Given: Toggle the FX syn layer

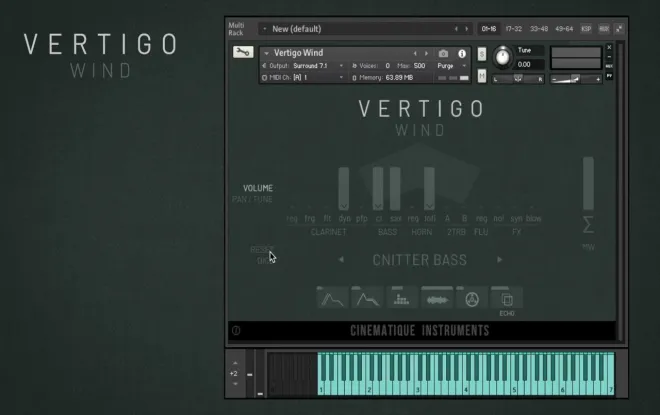Looking at the screenshot, I should [x=516, y=218].
